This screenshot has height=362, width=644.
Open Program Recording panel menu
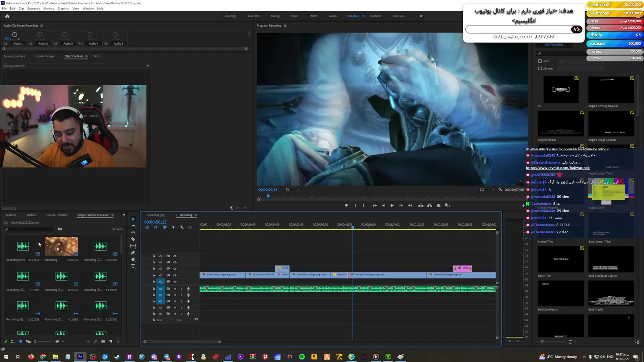(x=285, y=25)
